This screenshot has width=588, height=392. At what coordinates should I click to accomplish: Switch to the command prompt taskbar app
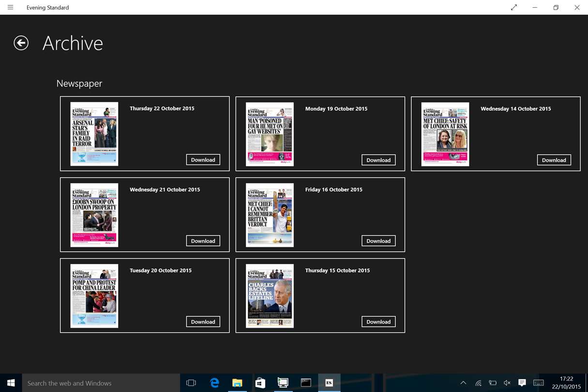pyautogui.click(x=306, y=383)
